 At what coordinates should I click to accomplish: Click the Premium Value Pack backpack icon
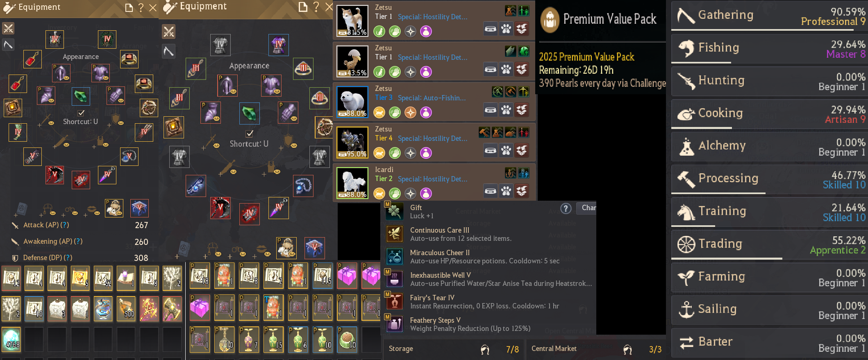pyautogui.click(x=550, y=20)
